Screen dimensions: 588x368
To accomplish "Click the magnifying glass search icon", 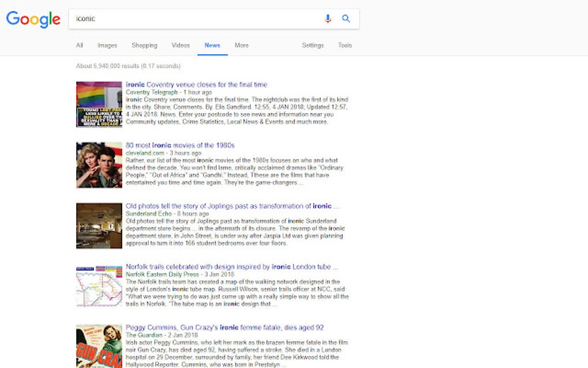I will (x=346, y=18).
